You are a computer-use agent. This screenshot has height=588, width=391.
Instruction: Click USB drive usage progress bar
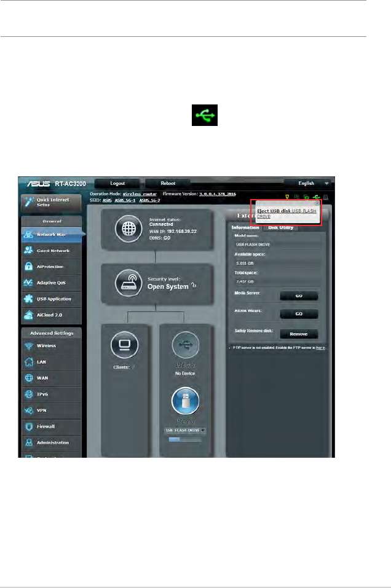(x=186, y=439)
